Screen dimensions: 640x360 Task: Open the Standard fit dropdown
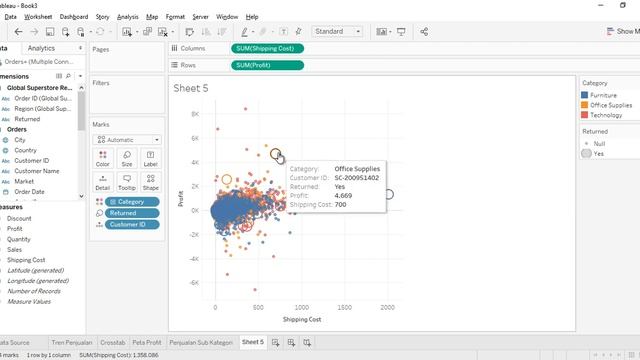point(337,31)
